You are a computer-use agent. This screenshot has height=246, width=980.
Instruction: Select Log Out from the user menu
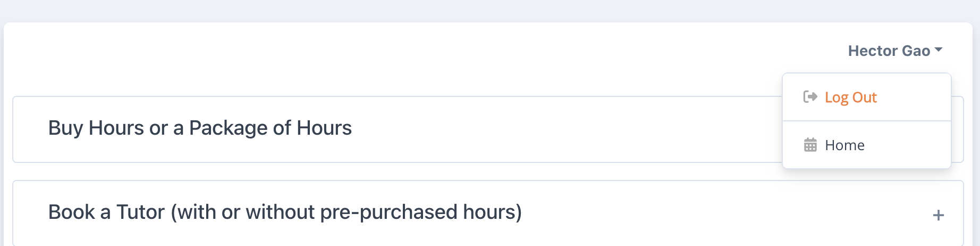click(850, 97)
